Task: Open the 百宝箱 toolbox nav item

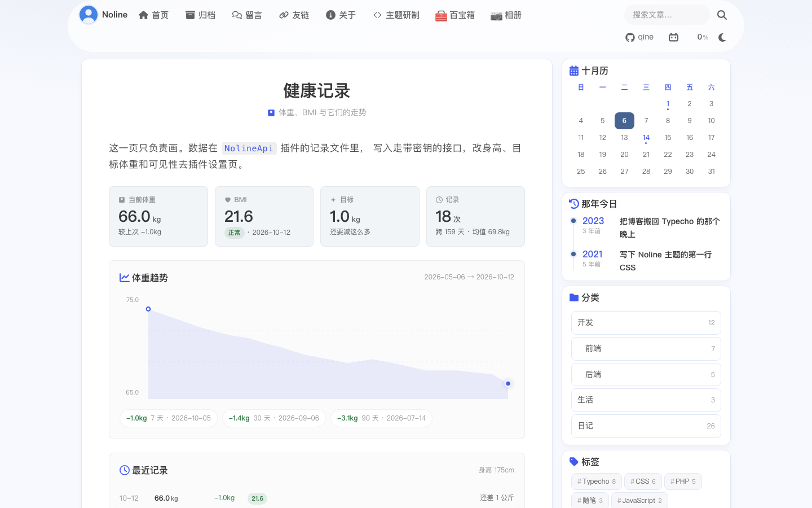Action: point(455,15)
